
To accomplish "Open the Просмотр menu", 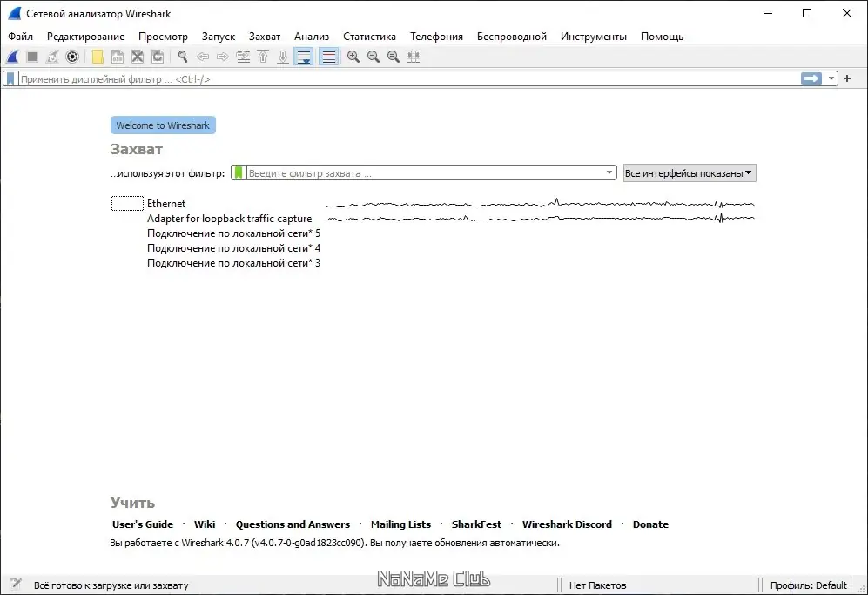I will (163, 37).
